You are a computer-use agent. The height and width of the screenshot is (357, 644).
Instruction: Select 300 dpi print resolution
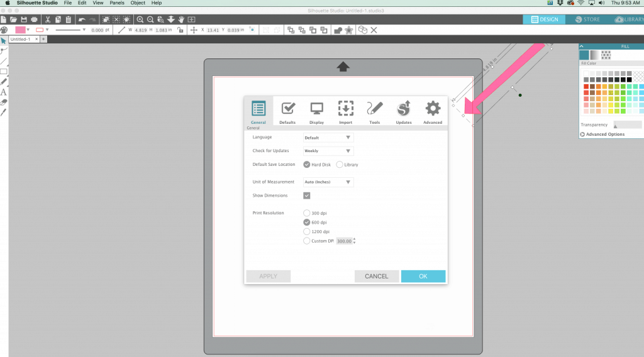click(x=307, y=213)
